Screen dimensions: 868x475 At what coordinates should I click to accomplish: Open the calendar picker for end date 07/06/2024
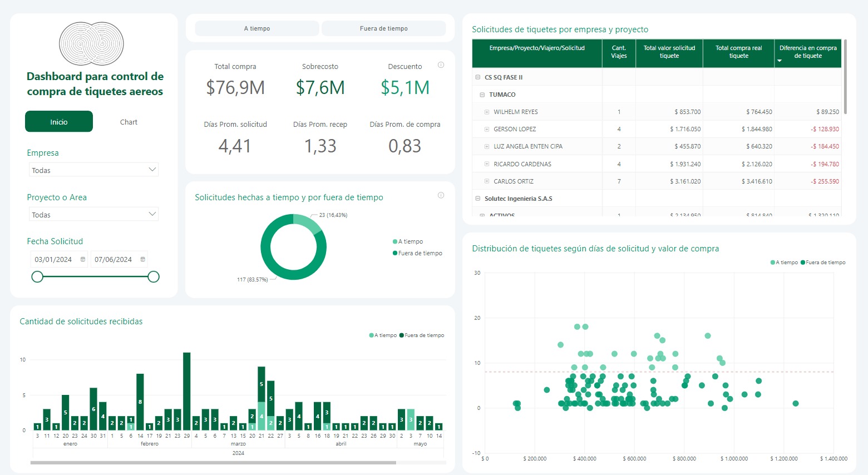[x=143, y=259]
